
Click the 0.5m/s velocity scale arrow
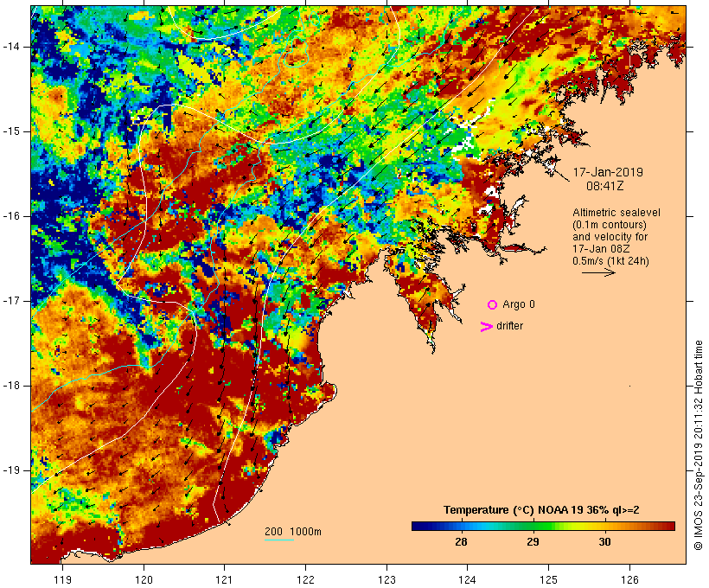tap(598, 272)
